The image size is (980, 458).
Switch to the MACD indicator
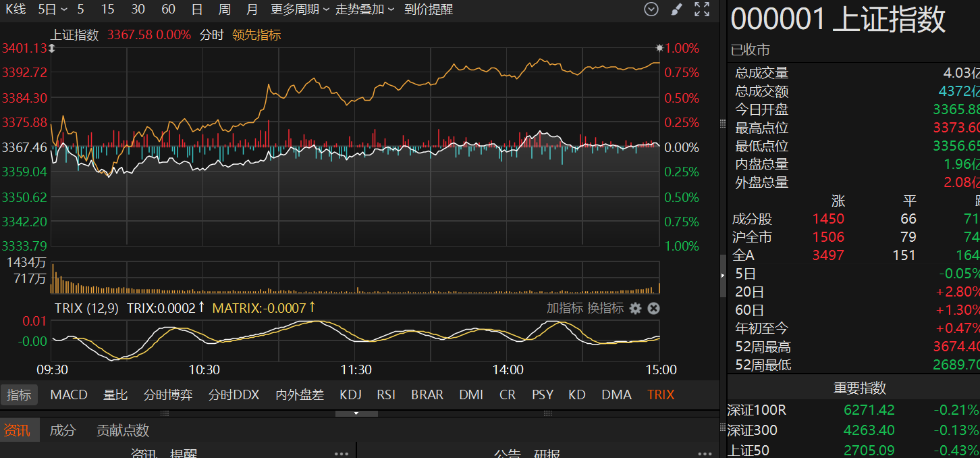tap(69, 395)
